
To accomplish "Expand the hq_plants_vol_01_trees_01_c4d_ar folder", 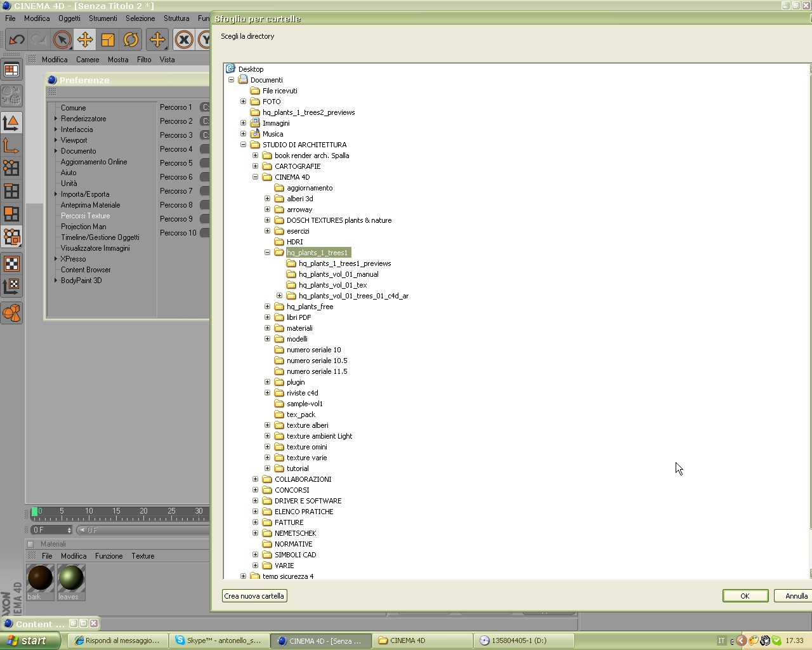I will click(279, 296).
